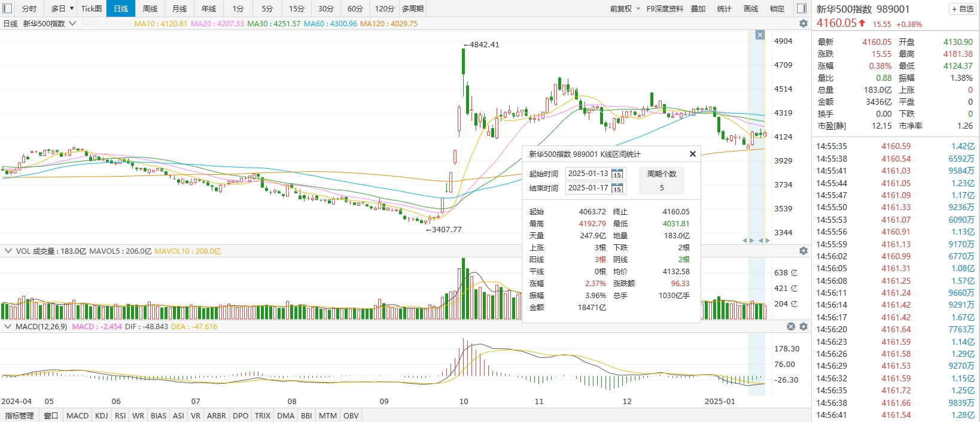Toggle the right sidebar panel icon
The width and height of the screenshot is (980, 422).
[x=802, y=8]
